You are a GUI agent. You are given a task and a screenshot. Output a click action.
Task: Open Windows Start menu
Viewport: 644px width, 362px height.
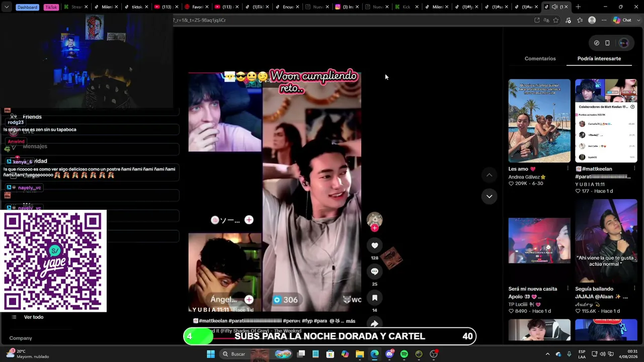coord(211,354)
